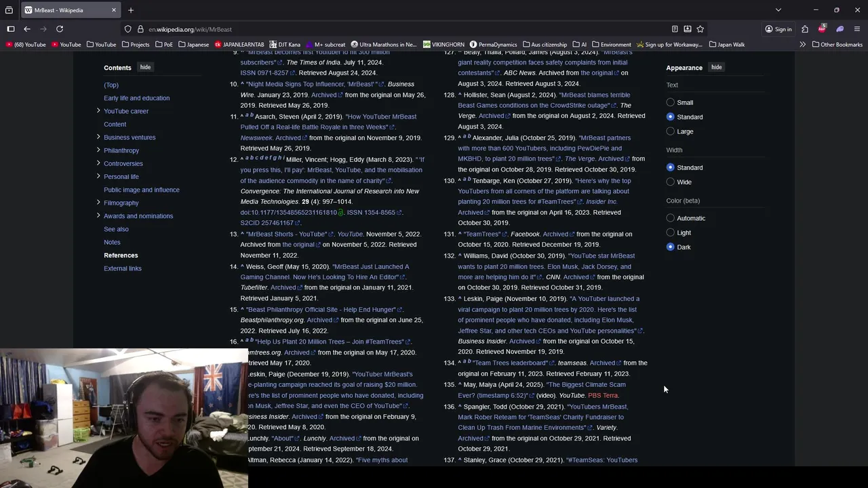Click the picture-in-picture icon in the address bar
Viewport: 868px width, 488px height.
[x=688, y=29]
